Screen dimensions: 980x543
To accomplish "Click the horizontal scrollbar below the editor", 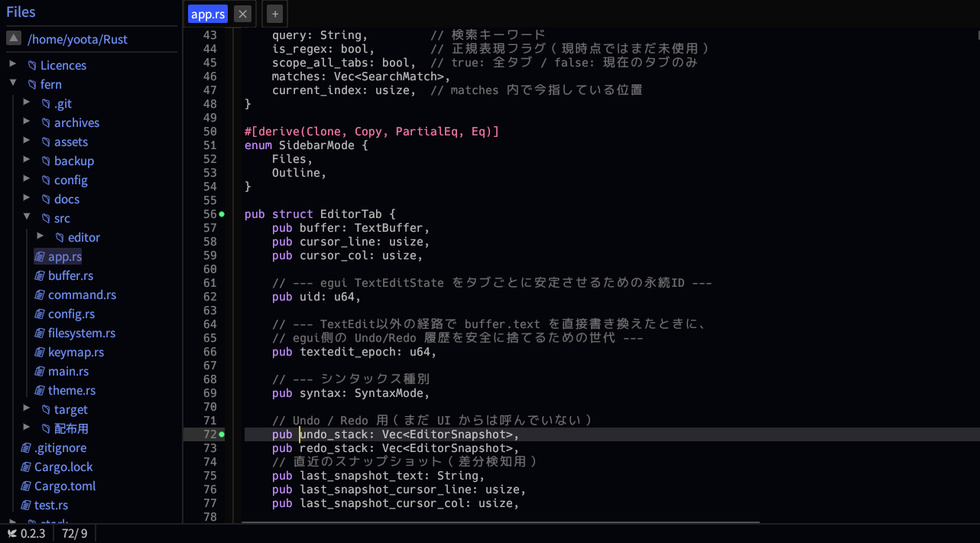I will tap(501, 523).
